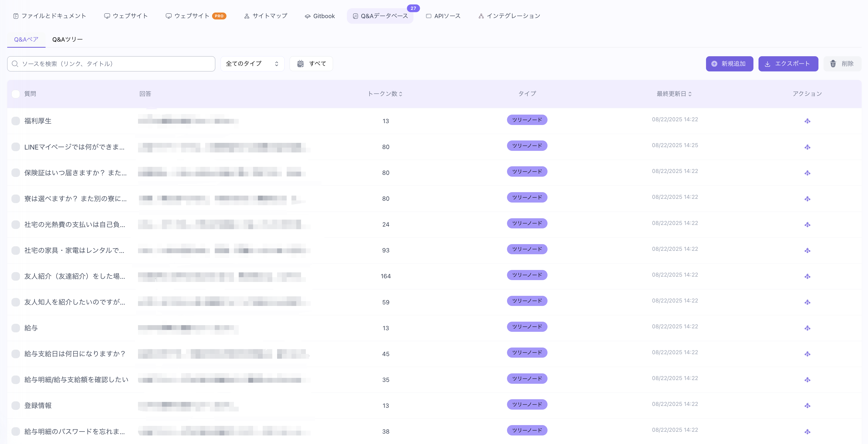This screenshot has width=868, height=444.
Task: Sort by トークン数 column header
Action: click(385, 94)
